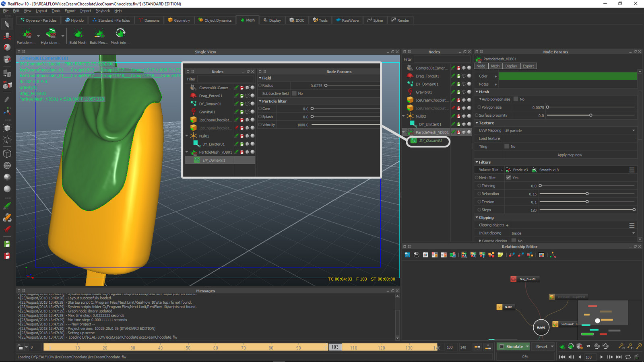The height and width of the screenshot is (362, 644).
Task: Click the green Color swatch
Action: point(568,76)
